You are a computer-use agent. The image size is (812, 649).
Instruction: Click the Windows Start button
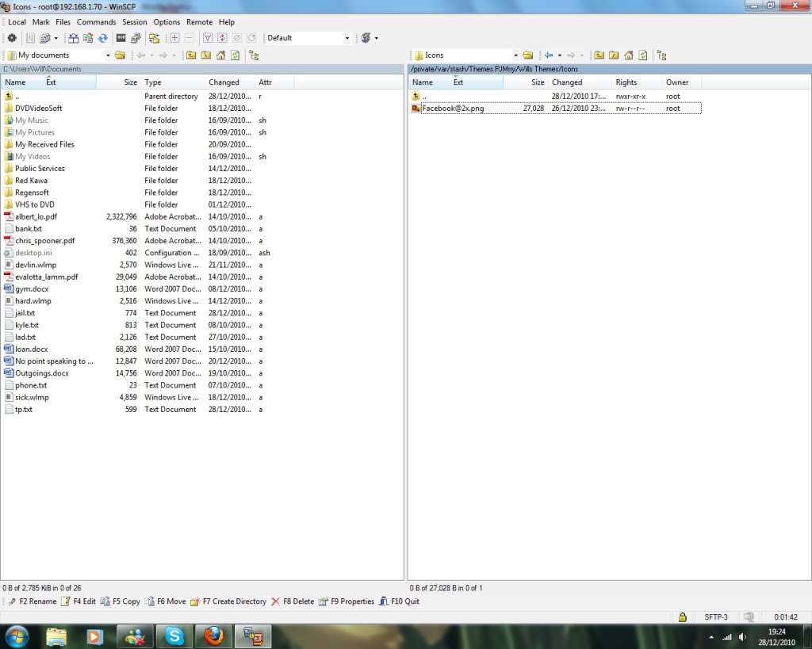[16, 636]
